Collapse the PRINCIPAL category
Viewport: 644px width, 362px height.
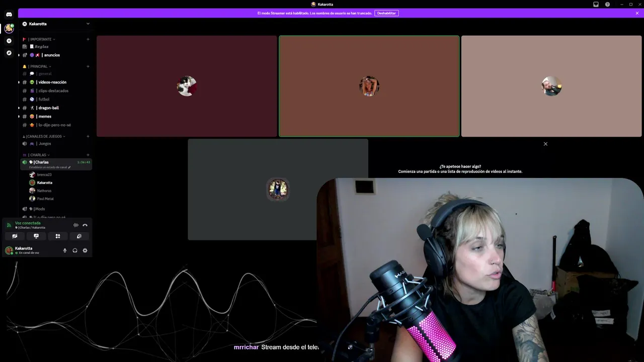[x=37, y=66]
